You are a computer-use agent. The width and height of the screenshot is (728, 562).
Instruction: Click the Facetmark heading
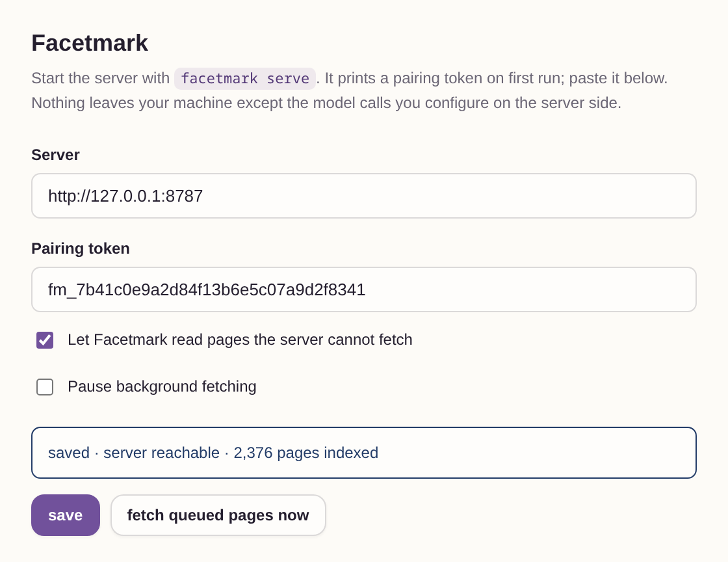tap(90, 43)
